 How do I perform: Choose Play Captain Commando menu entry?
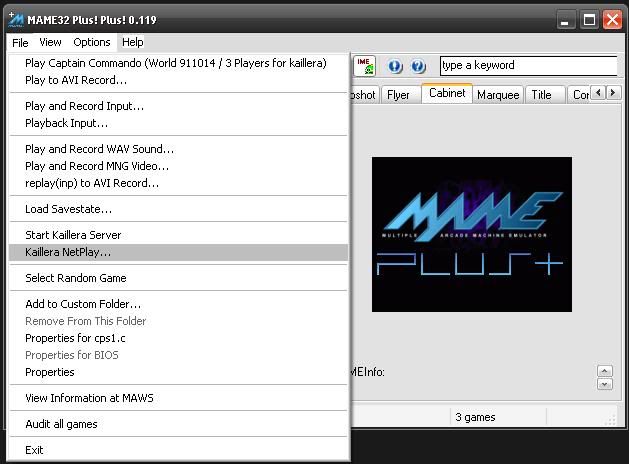(x=176, y=63)
